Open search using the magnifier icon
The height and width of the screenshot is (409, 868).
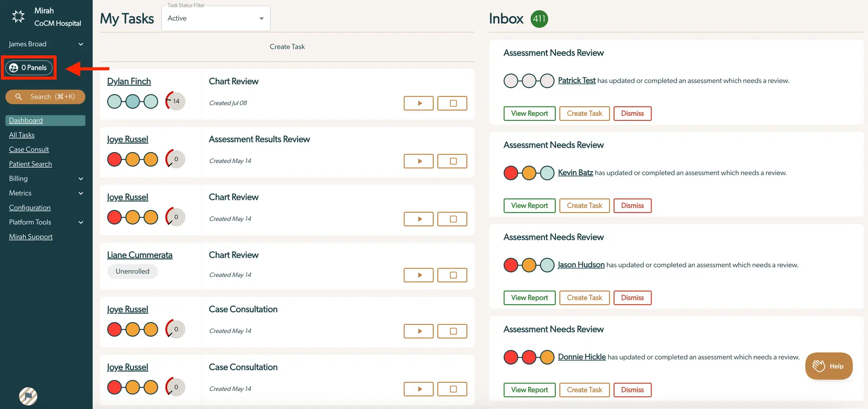point(19,96)
